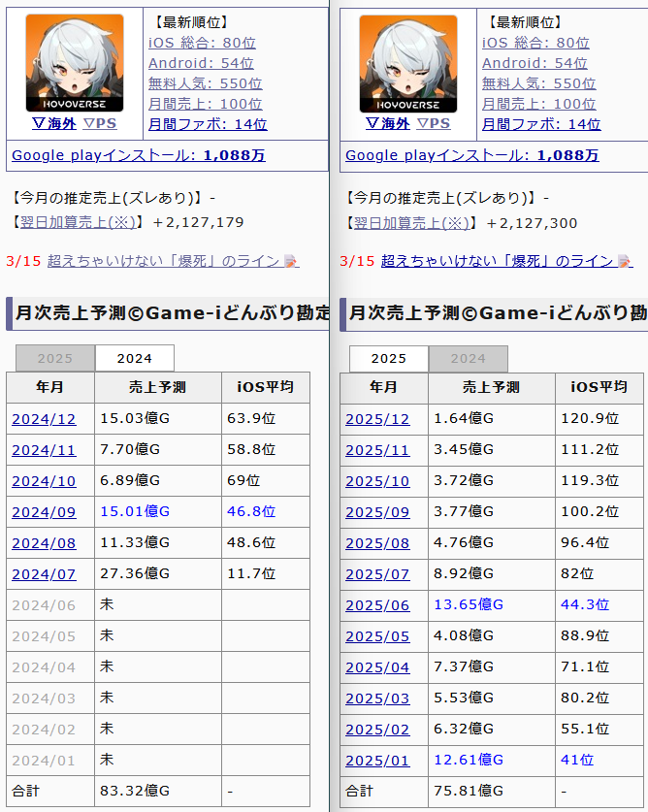648x812 pixels.
Task: Open the 2024/10 month link
Action: pos(44,481)
